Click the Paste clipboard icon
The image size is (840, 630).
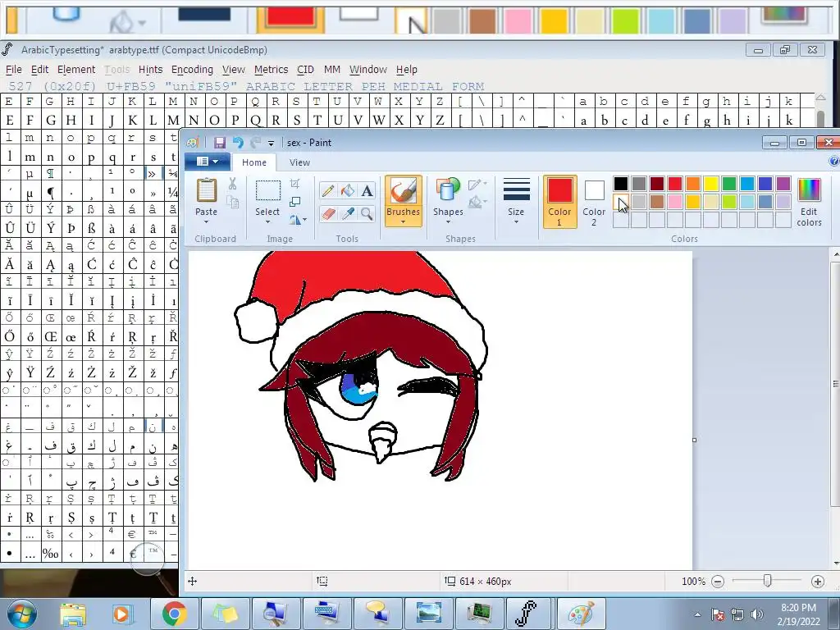(x=206, y=191)
